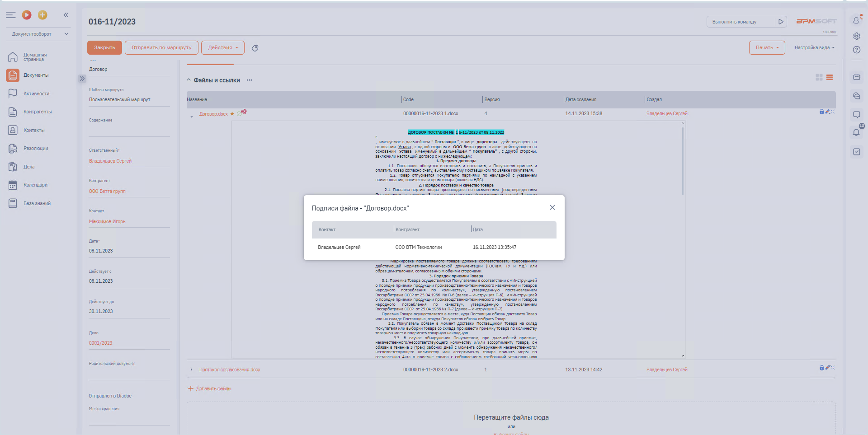Click the Действует до field 30.11.2023
Image resolution: width=868 pixels, height=435 pixels.
click(x=129, y=311)
